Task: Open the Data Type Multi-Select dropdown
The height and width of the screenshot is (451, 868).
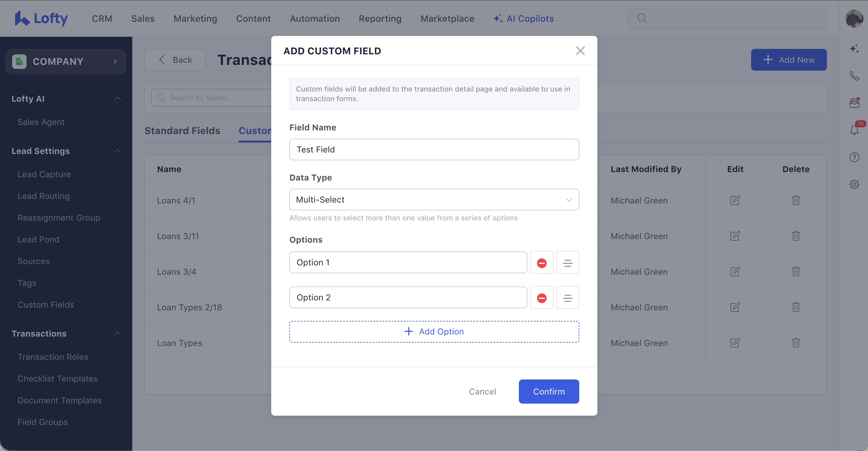Action: [x=434, y=200]
